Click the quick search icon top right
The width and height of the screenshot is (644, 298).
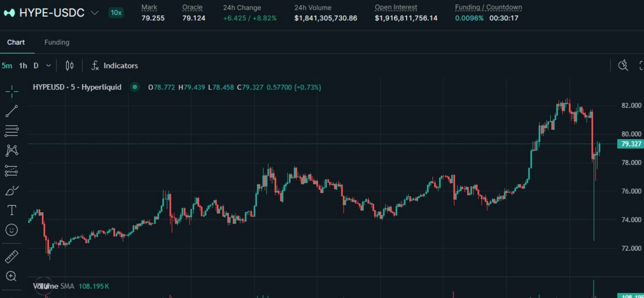(623, 65)
